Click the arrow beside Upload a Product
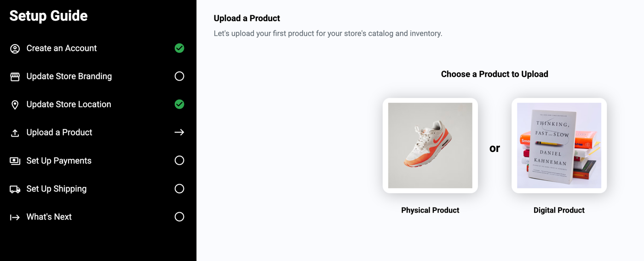This screenshot has width=644, height=261. (179, 133)
